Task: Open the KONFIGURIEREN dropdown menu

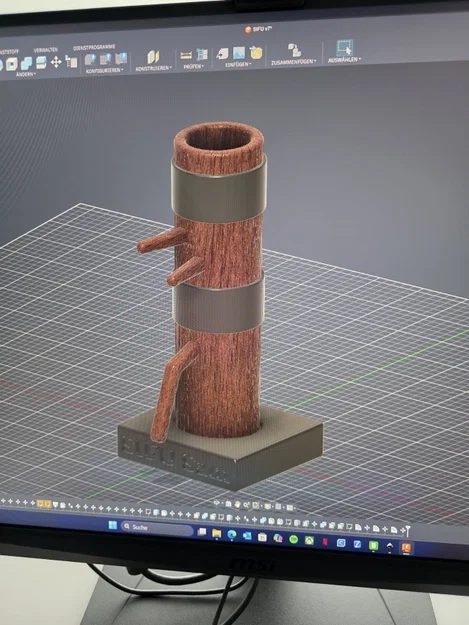Action: [x=104, y=71]
